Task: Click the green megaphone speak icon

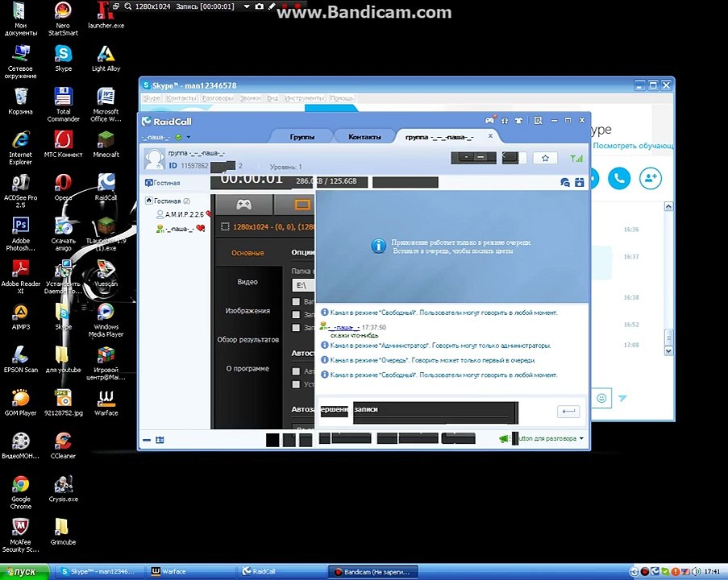Action: click(504, 438)
